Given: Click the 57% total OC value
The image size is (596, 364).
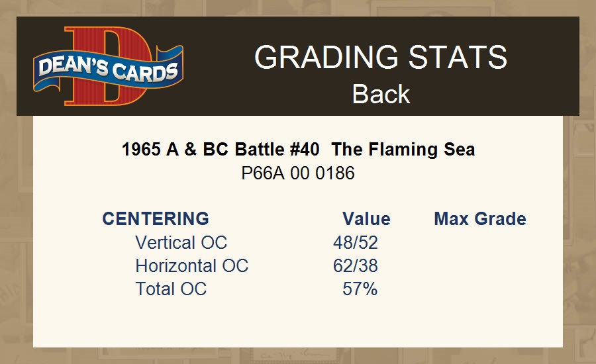Looking at the screenshot, I should [x=360, y=289].
